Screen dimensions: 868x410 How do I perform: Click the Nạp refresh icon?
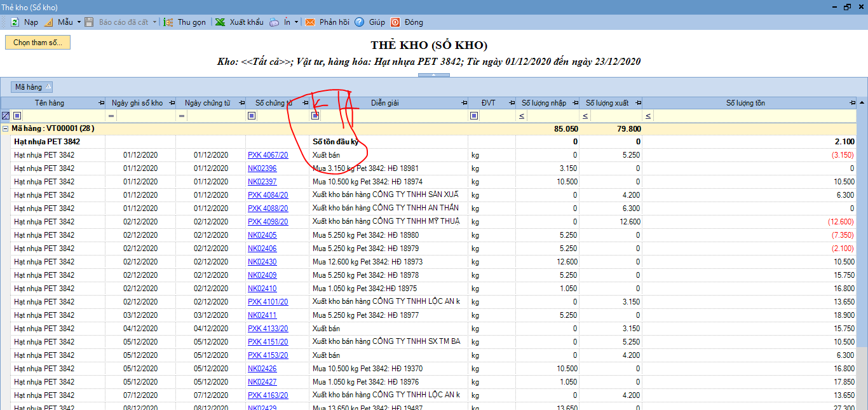tap(15, 22)
